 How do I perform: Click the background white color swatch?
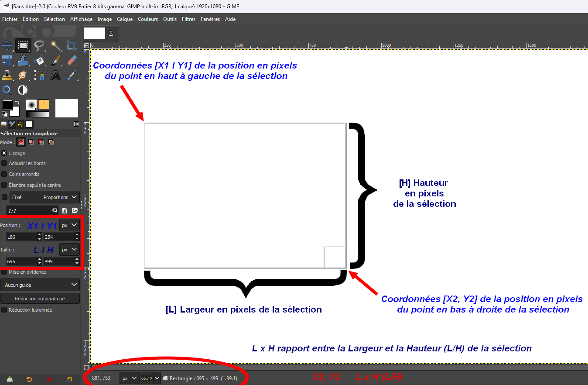pyautogui.click(x=16, y=112)
